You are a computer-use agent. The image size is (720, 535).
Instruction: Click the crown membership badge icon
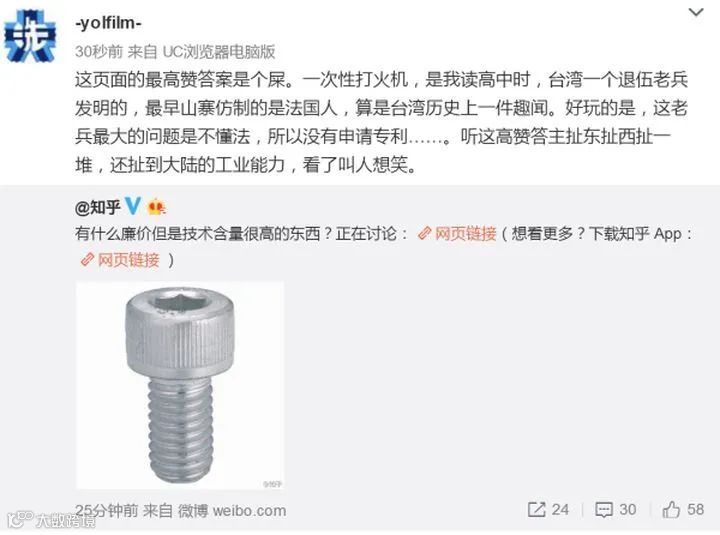click(x=157, y=207)
